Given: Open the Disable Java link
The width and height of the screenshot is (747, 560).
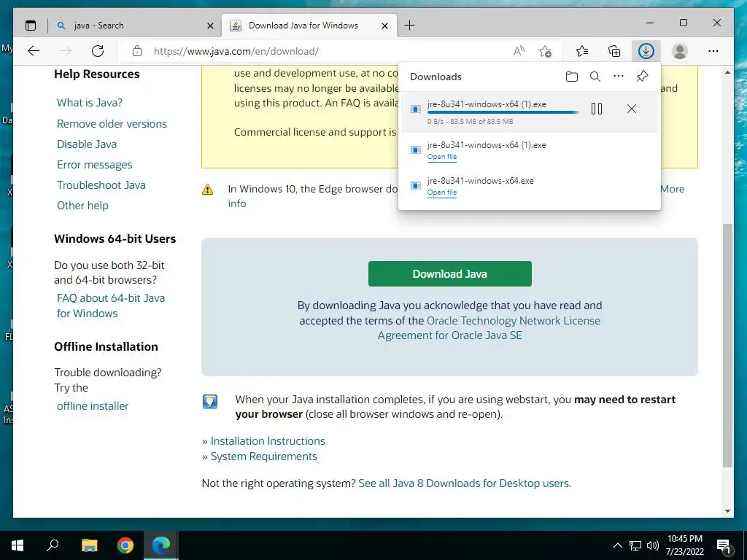Looking at the screenshot, I should coord(87,144).
